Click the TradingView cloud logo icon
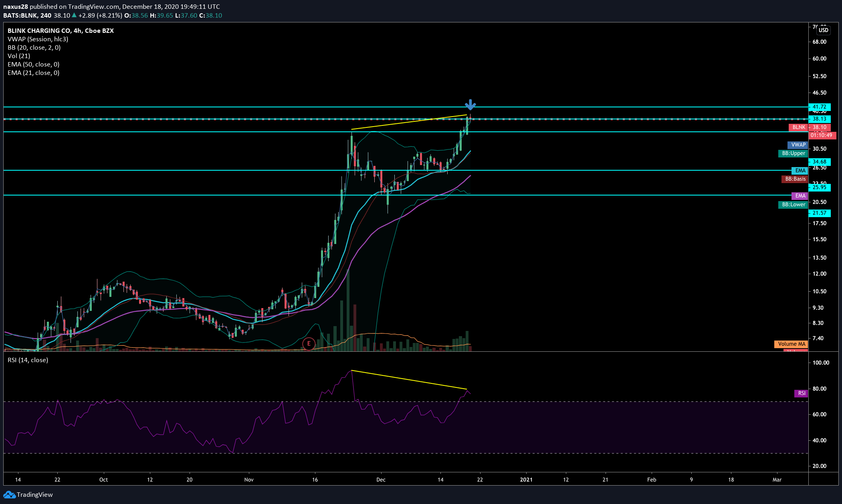 click(x=9, y=495)
